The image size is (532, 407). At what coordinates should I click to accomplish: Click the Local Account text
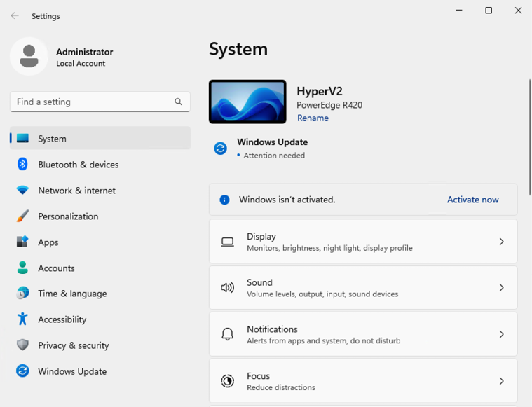[81, 64]
